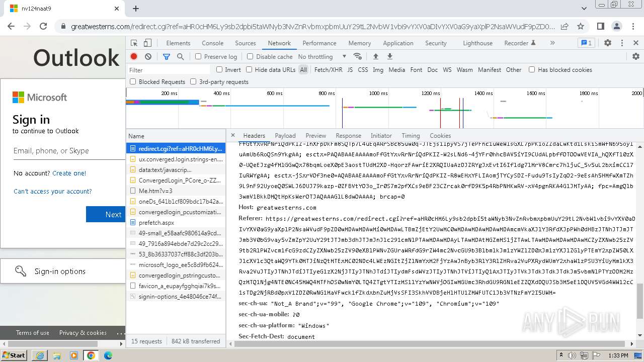The width and height of the screenshot is (644, 362).
Task: Open the No throttling dropdown
Action: [x=322, y=57]
